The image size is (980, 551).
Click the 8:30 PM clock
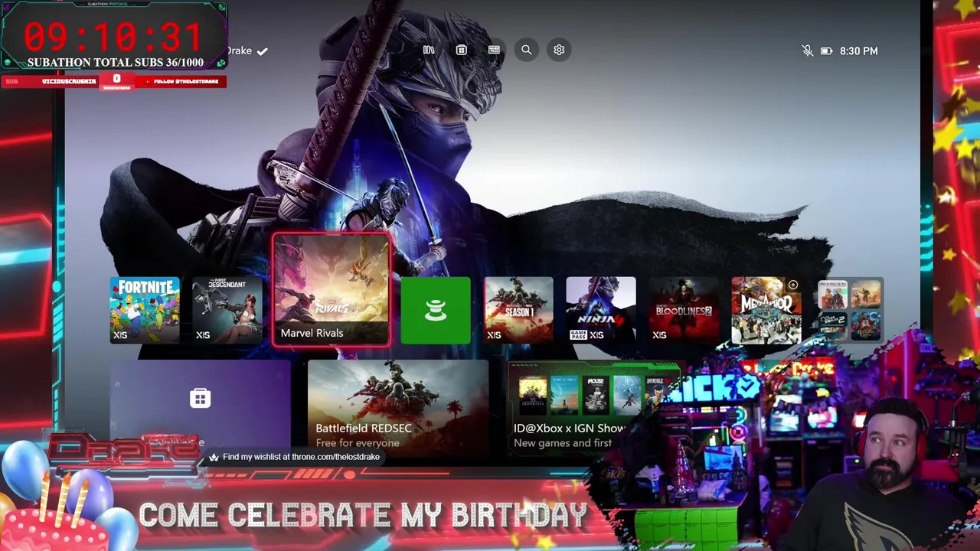pyautogui.click(x=858, y=51)
